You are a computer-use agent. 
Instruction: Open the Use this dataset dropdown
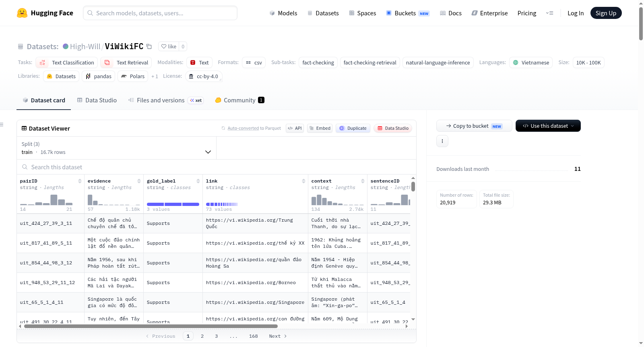tap(548, 126)
